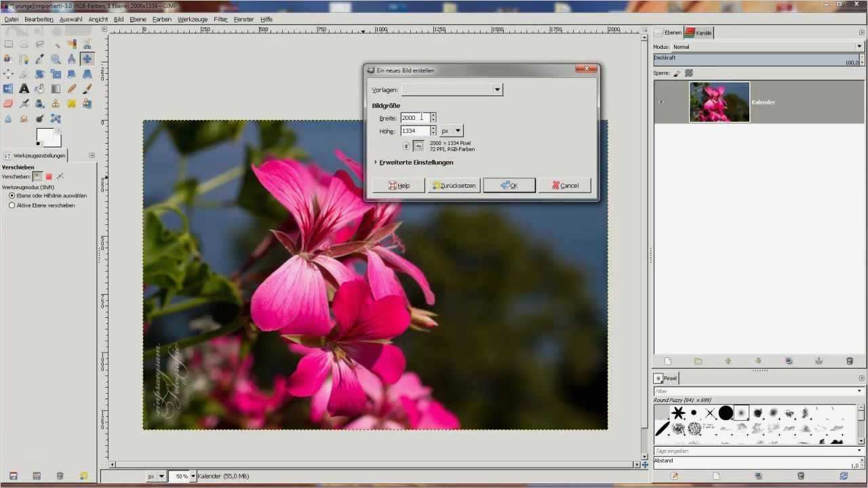Select the Eraser tool
868x488 pixels.
(8, 104)
